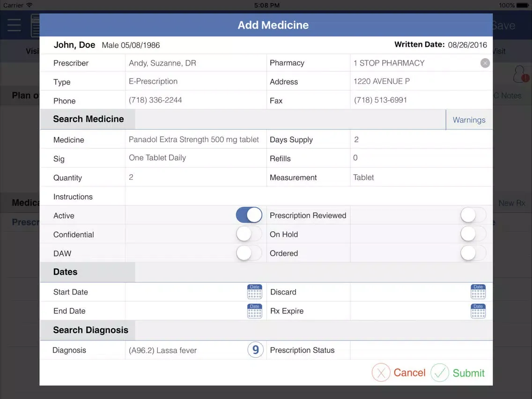Select the Search Diagnosis header
Image resolution: width=532 pixels, height=399 pixels.
[x=88, y=330]
